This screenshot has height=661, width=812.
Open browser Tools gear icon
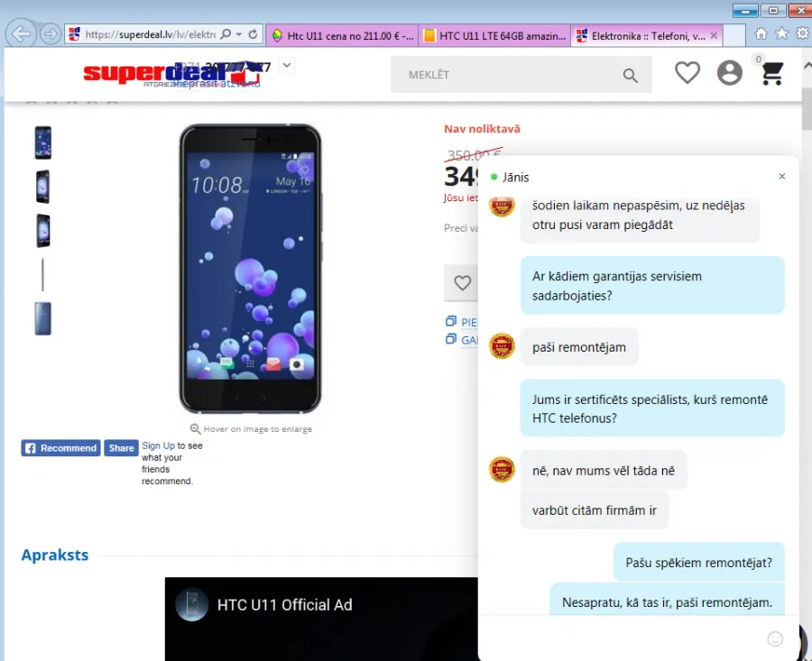coord(803,34)
